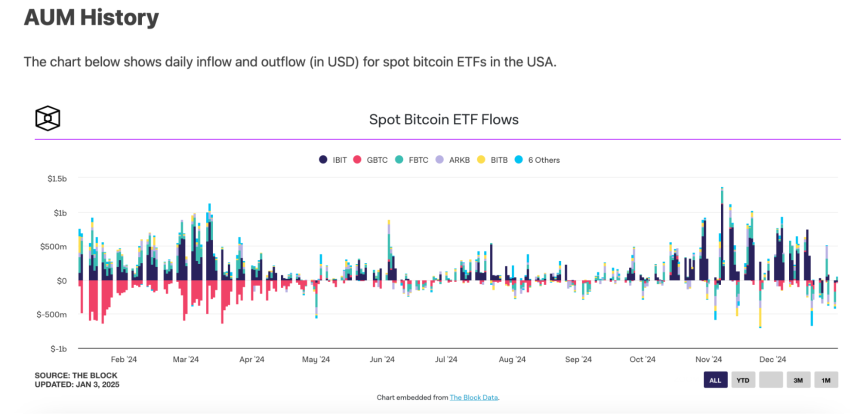Open The Block Data link
The width and height of the screenshot is (860, 414).
coord(474,398)
